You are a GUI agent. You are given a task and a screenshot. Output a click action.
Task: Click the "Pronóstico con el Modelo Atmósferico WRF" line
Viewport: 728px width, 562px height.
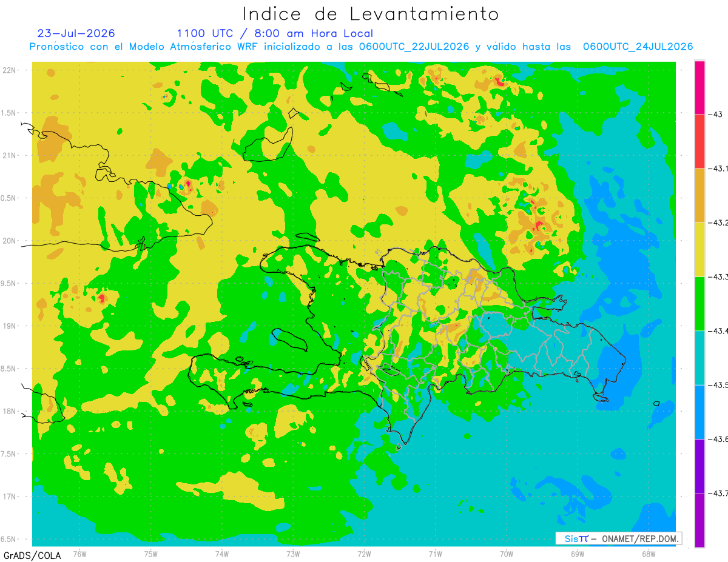(x=361, y=47)
